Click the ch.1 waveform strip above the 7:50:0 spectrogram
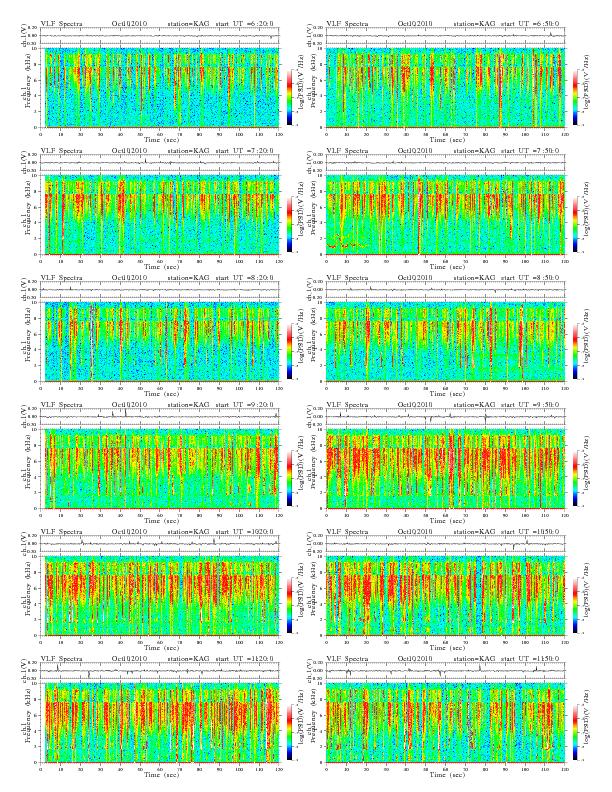 click(x=445, y=163)
